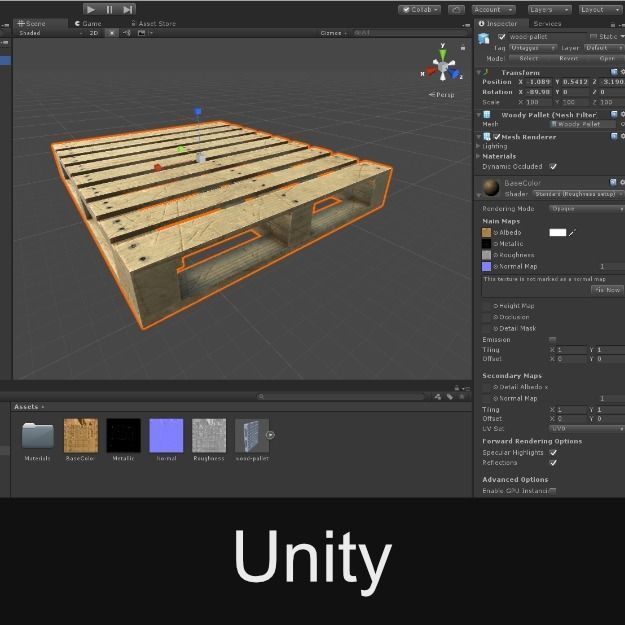Click the green Y axis cone on the orientation gizmo
The height and width of the screenshot is (625, 625).
[442, 55]
